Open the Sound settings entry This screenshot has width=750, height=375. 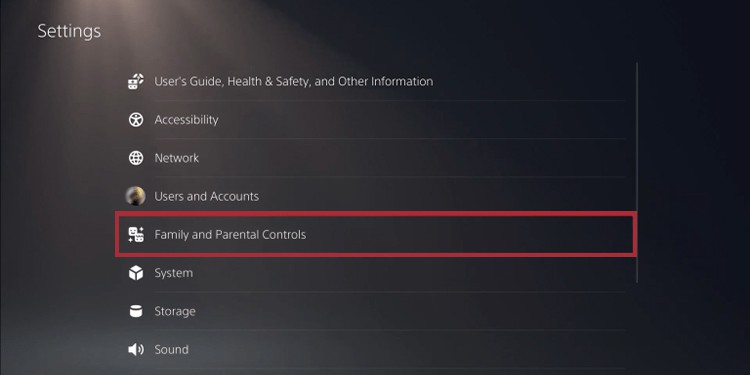[x=171, y=350]
